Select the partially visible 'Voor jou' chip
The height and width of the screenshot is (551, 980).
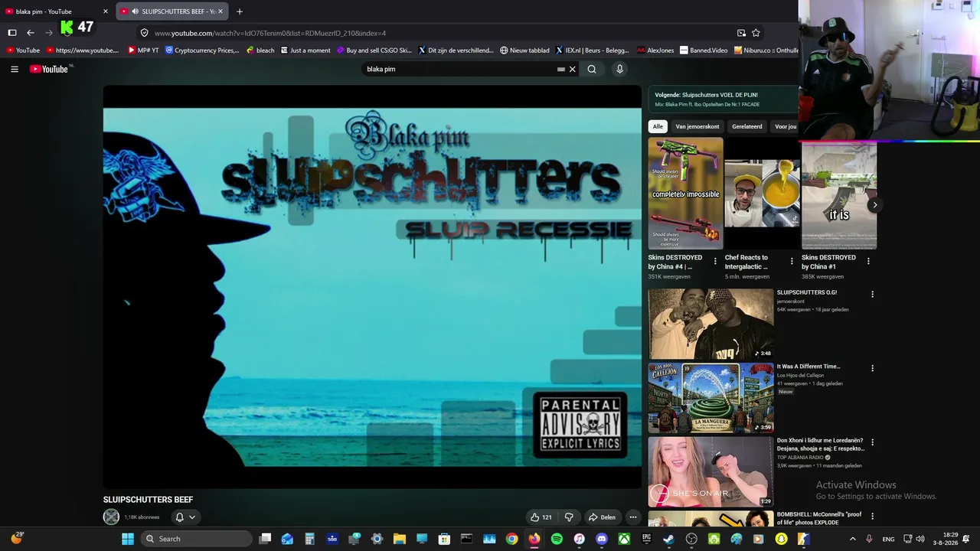[785, 126]
